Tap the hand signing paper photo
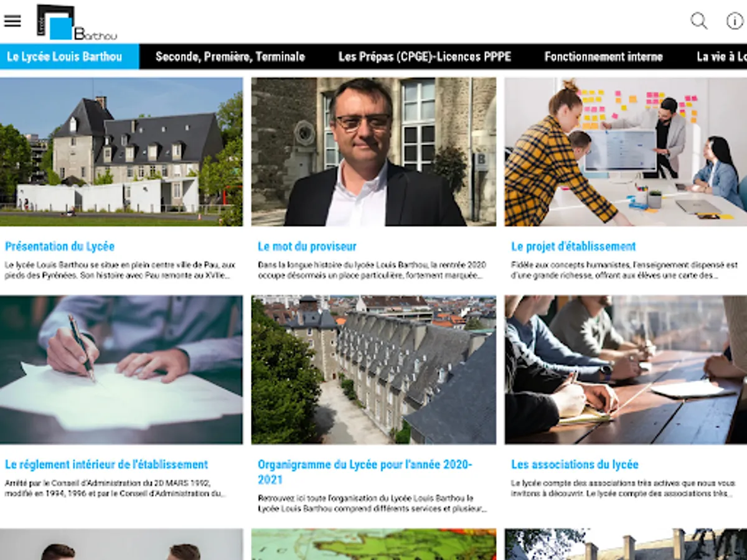This screenshot has width=747, height=560. (121, 370)
